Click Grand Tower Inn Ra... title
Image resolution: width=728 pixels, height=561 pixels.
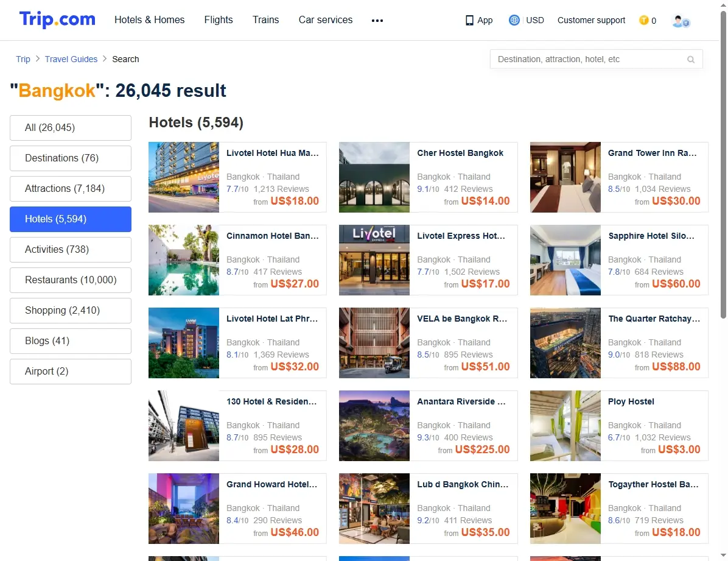(x=653, y=153)
